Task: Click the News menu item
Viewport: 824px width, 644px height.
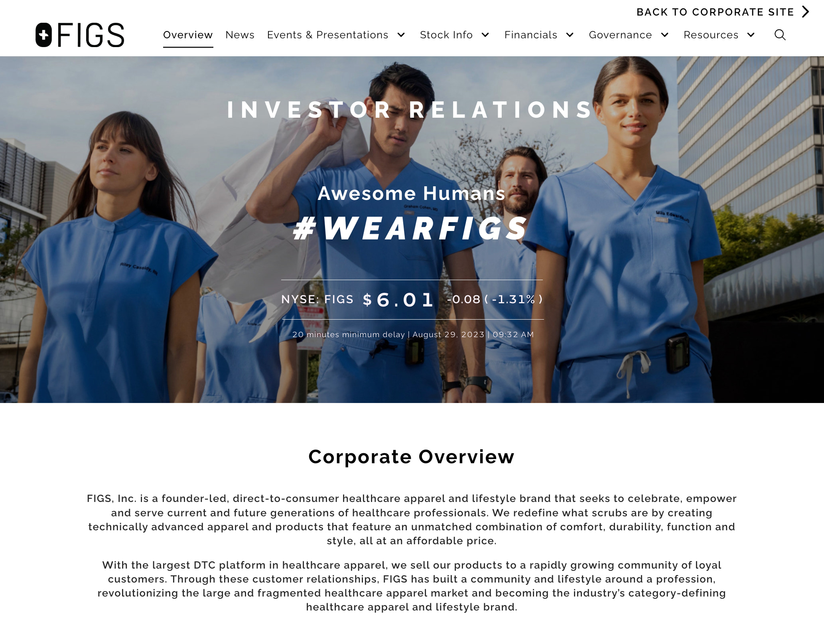Action: click(239, 35)
